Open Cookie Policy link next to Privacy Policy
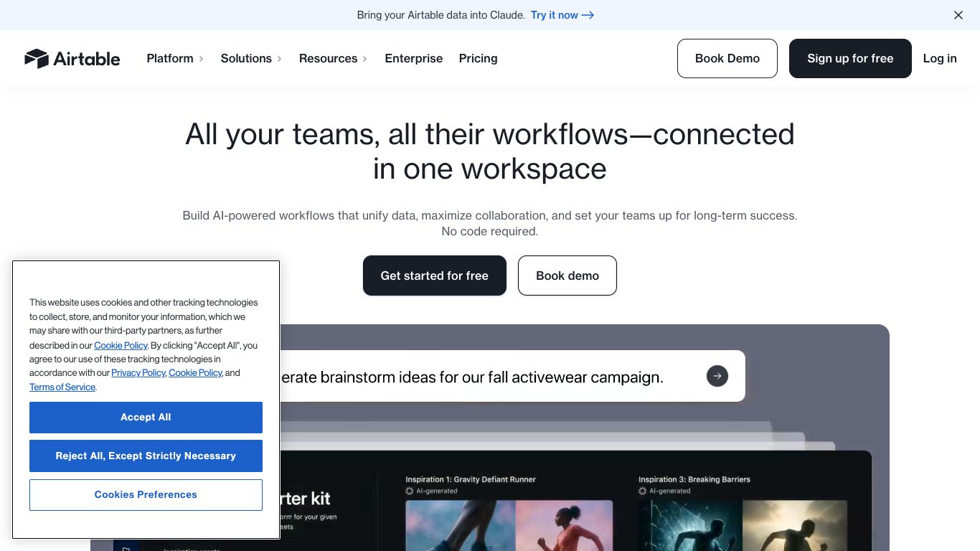 click(x=196, y=373)
